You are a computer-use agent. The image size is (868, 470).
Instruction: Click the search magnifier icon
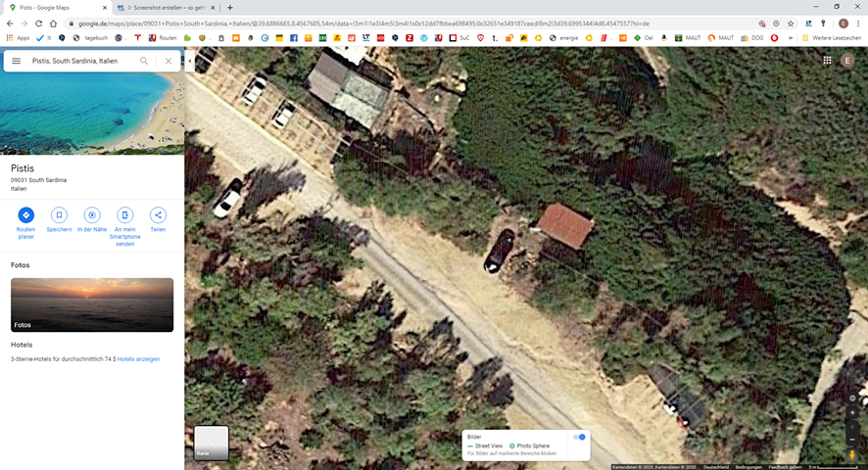(144, 61)
